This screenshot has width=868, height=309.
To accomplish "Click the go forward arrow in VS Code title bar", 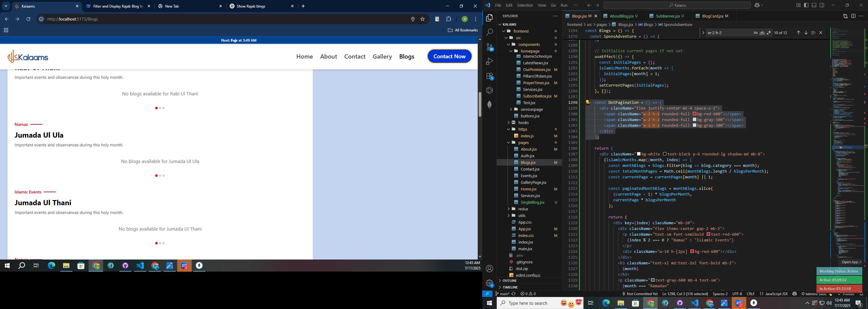I will (597, 5).
